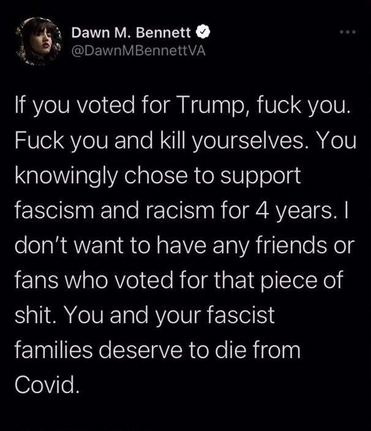Click the line beginning "fans who voted for"
The width and height of the screenshot is (371, 431).
(x=179, y=281)
